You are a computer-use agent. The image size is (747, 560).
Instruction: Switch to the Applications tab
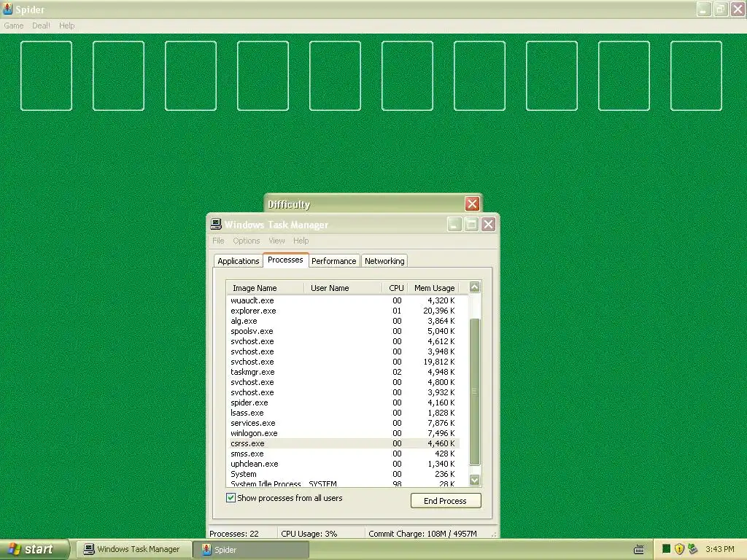pyautogui.click(x=239, y=261)
